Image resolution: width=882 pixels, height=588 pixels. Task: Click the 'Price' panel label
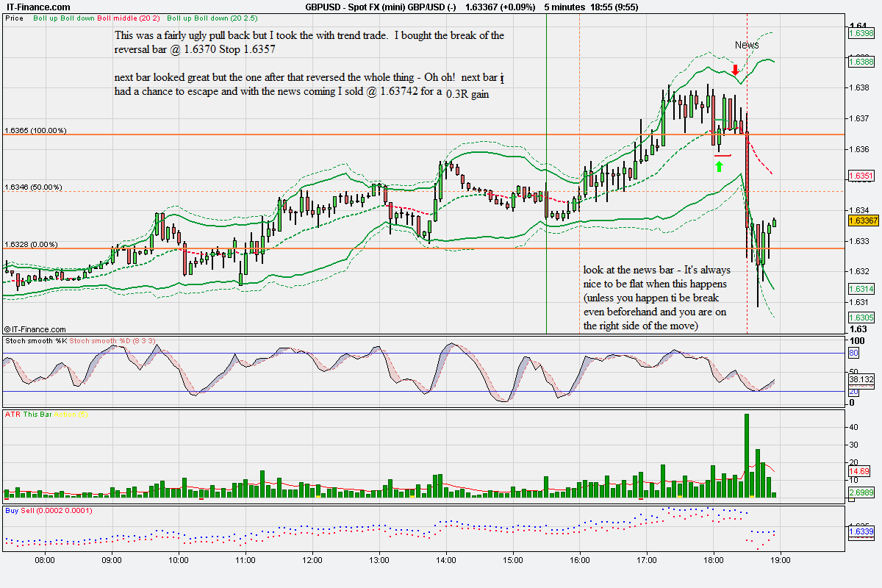pyautogui.click(x=14, y=18)
